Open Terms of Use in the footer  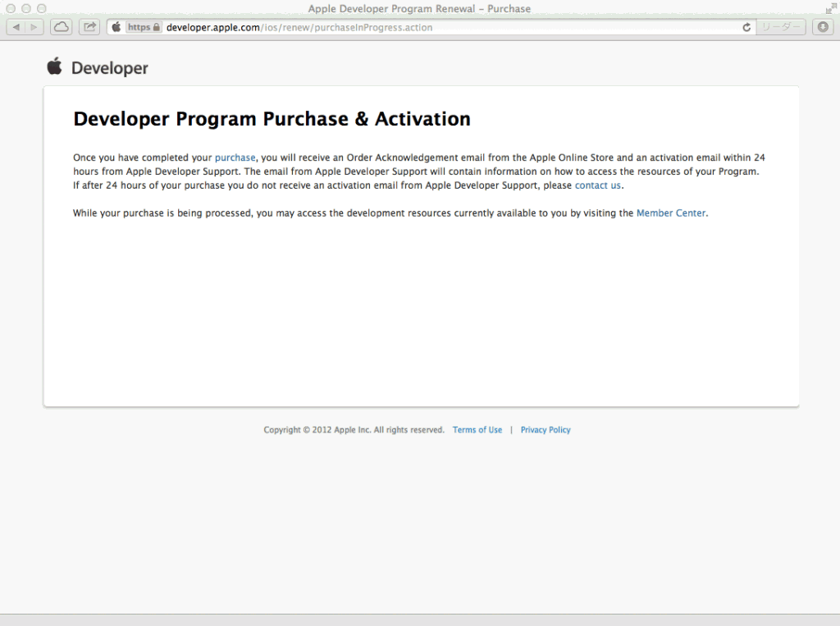[477, 430]
